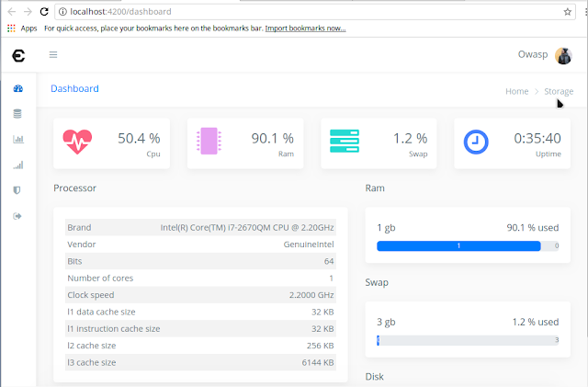Open the storage database sidebar icon

(x=17, y=114)
